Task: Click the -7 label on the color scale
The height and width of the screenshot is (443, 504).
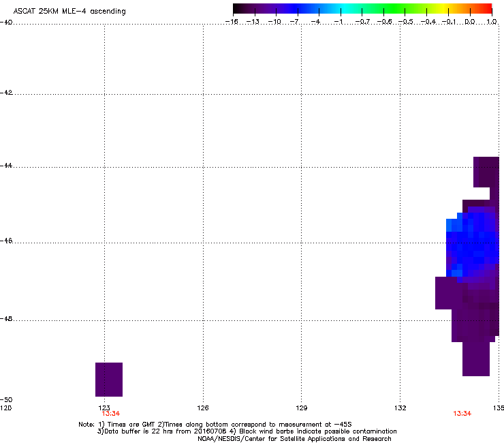Action: coord(295,22)
